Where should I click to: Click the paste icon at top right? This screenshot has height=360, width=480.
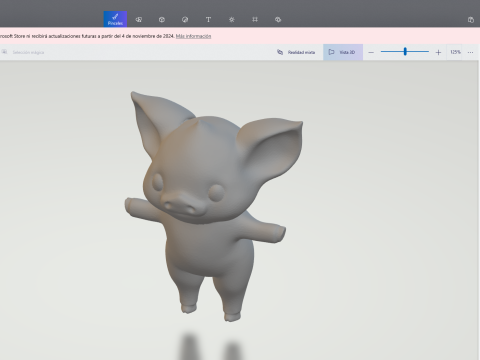pyautogui.click(x=471, y=20)
